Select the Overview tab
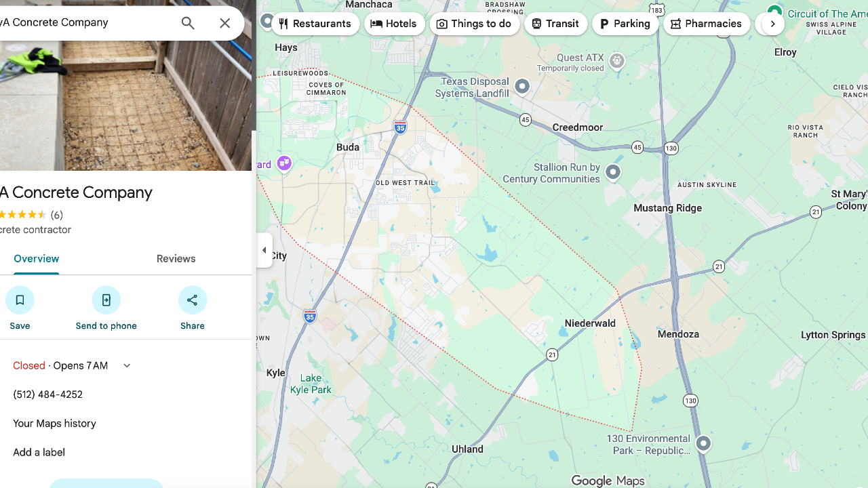The image size is (868, 488). (37, 259)
